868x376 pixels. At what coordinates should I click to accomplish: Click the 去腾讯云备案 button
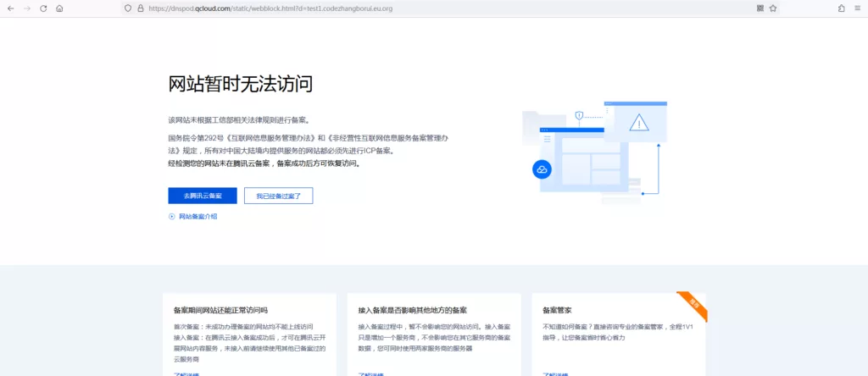pos(203,196)
